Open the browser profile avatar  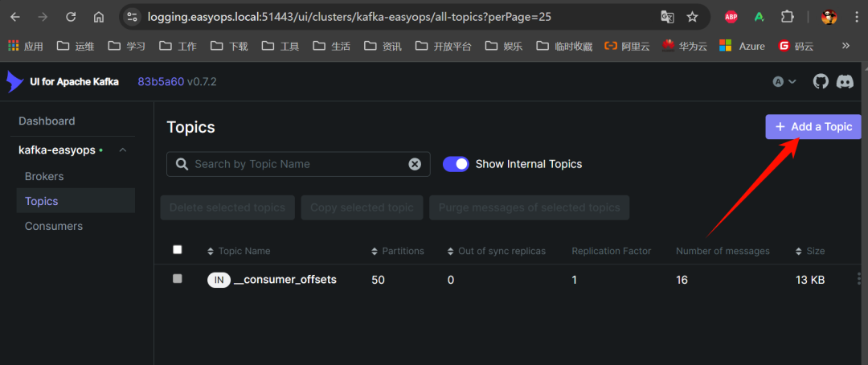tap(829, 17)
